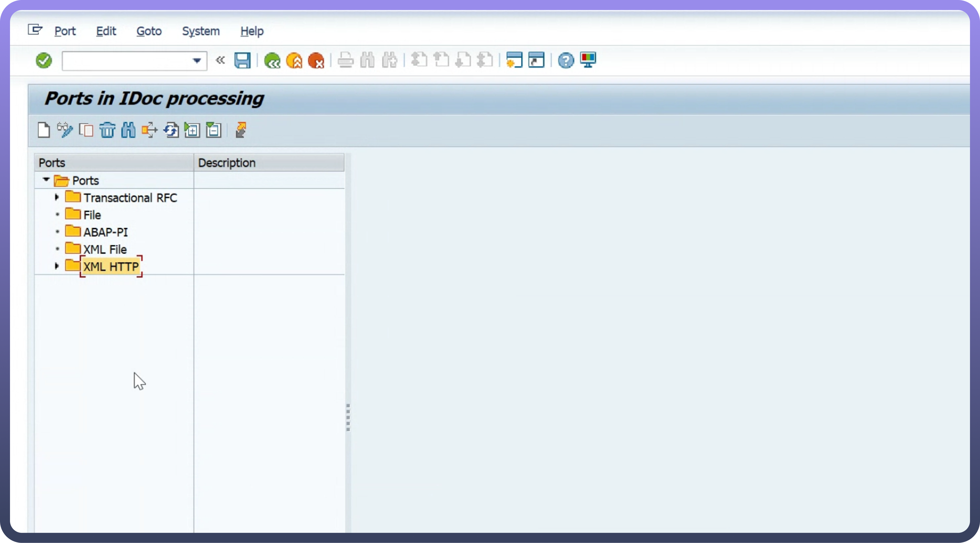Click the Save floppy disk icon

[242, 60]
